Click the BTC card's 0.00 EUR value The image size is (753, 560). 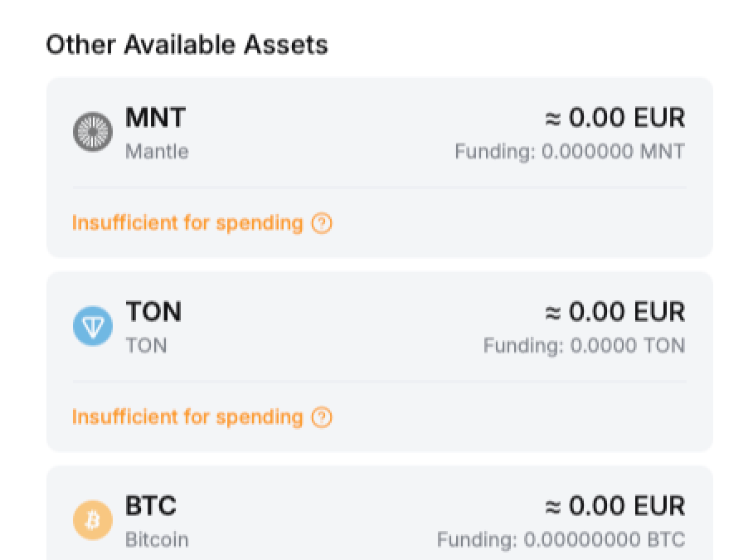click(615, 506)
